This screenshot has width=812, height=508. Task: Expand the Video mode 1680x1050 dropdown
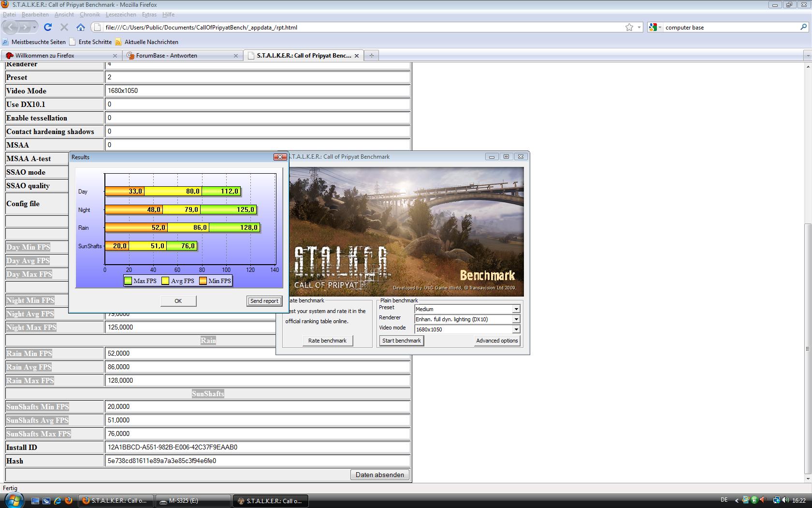(x=516, y=329)
